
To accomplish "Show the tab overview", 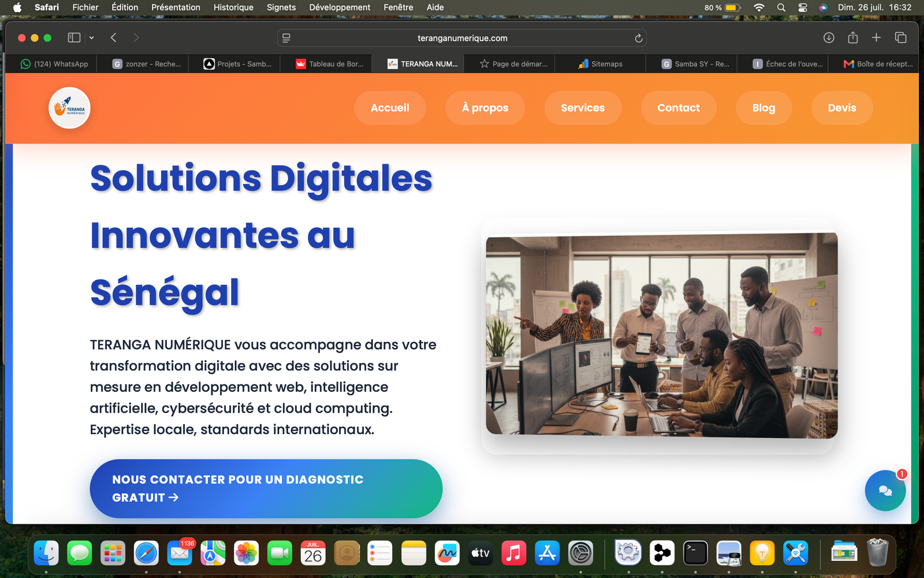I will point(900,38).
